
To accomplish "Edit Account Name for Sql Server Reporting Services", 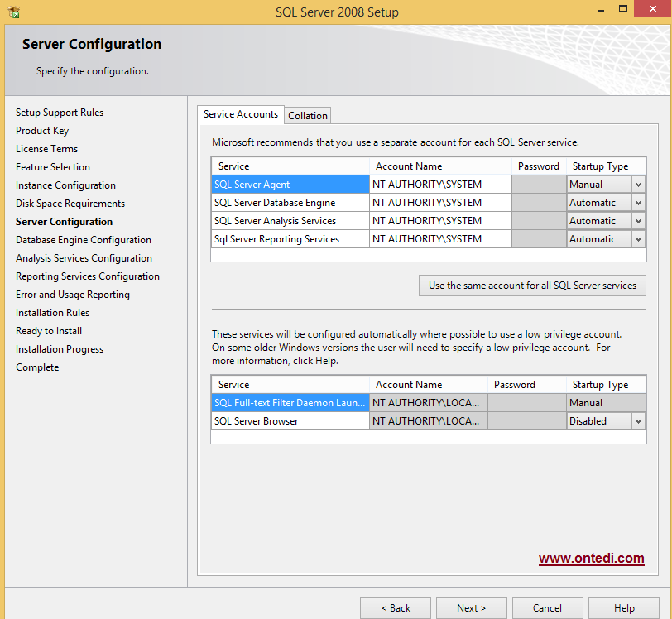I will click(440, 239).
